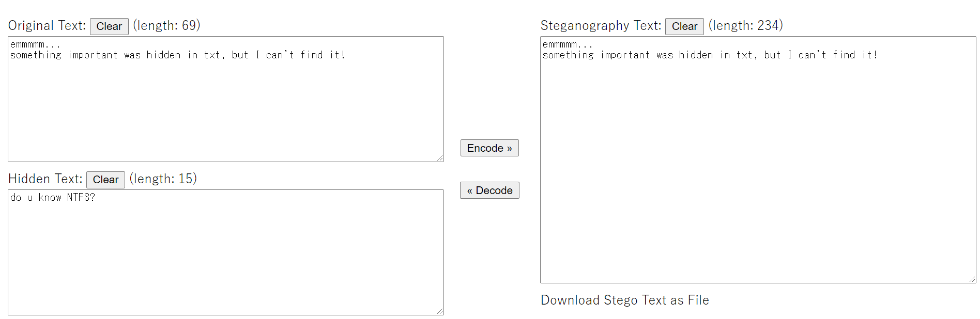Clear the Original Text field
This screenshot has width=980, height=319.
pos(109,26)
